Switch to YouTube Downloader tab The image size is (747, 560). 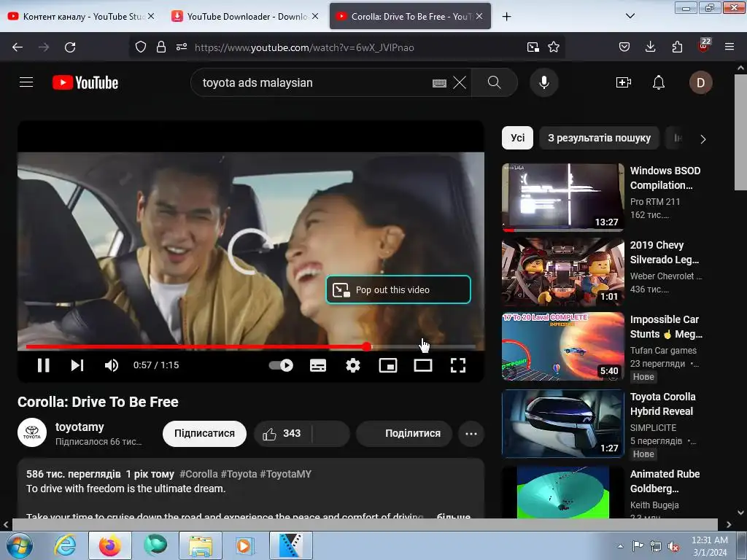(245, 16)
